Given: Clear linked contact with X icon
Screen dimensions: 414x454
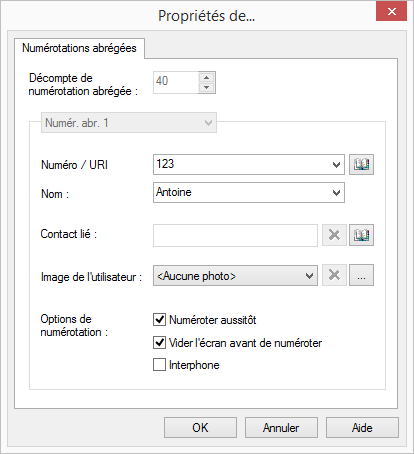Looking at the screenshot, I should pos(334,235).
